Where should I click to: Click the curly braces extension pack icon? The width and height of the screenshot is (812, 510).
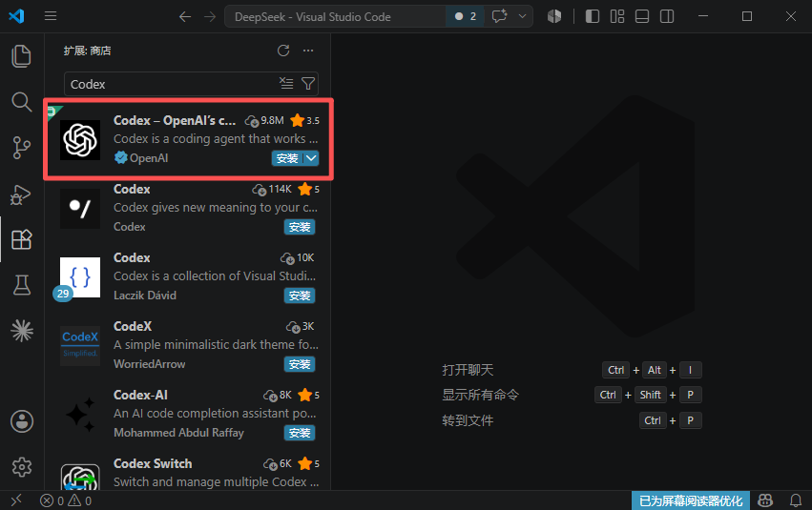80,277
